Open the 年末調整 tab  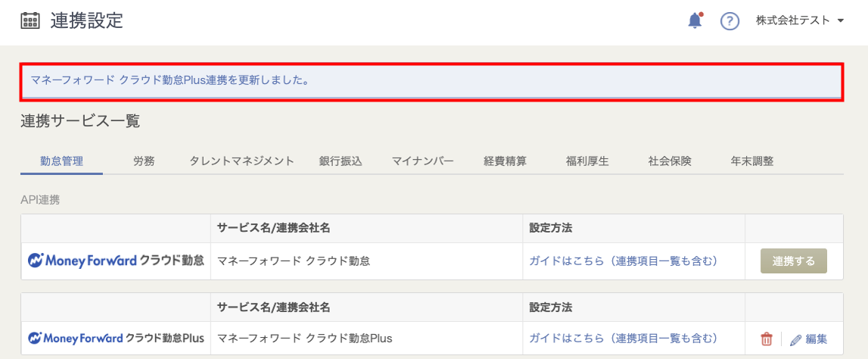point(752,161)
